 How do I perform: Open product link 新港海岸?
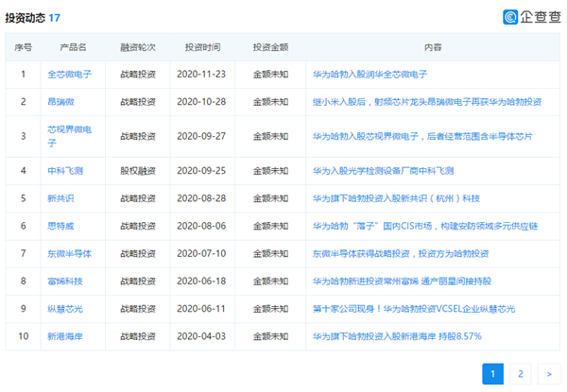[65, 336]
